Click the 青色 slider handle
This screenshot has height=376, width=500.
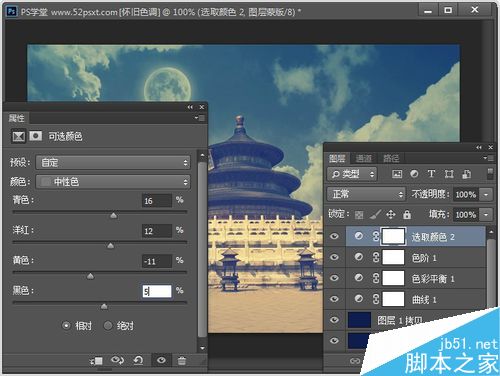click(x=114, y=215)
